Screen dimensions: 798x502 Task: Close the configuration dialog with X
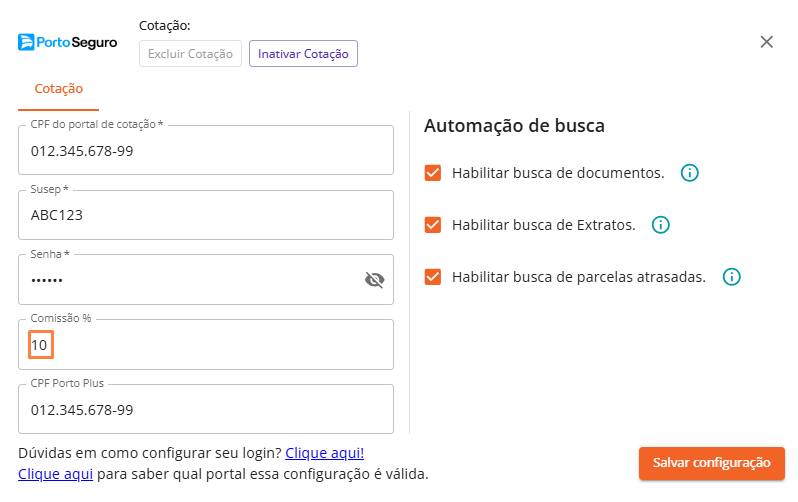coord(766,42)
